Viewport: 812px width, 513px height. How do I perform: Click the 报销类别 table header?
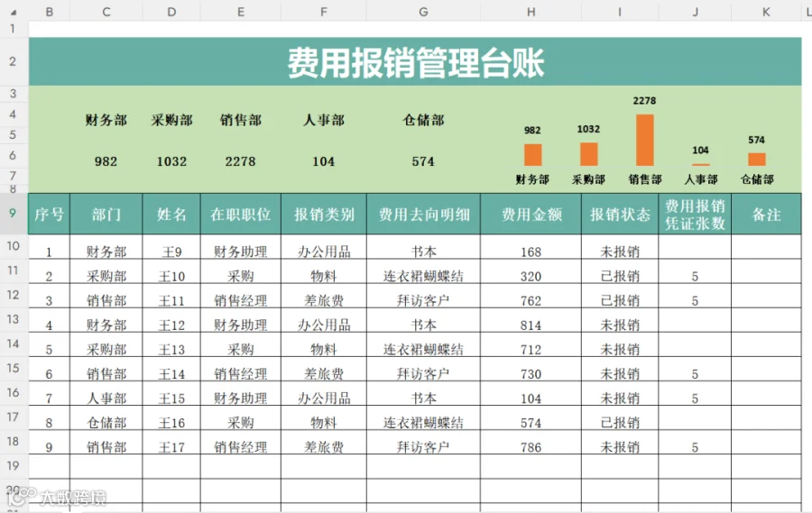click(x=324, y=214)
